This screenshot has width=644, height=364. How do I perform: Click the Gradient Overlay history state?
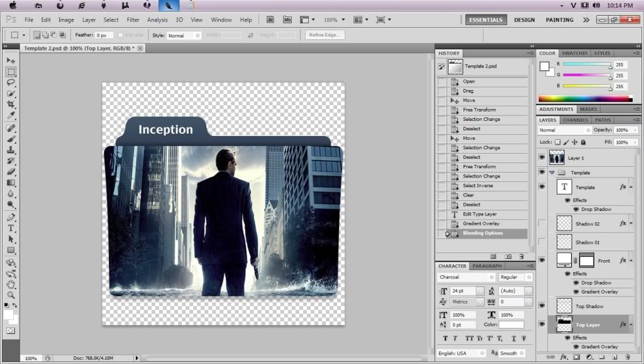pyautogui.click(x=482, y=224)
